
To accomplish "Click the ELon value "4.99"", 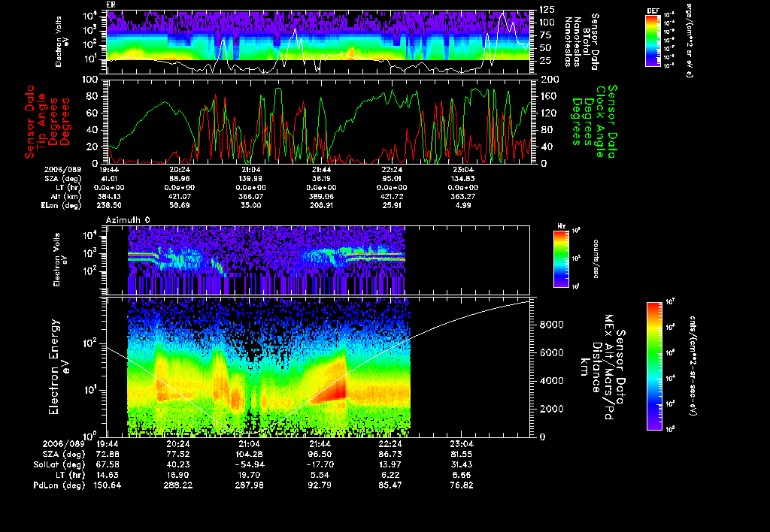I will click(463, 205).
